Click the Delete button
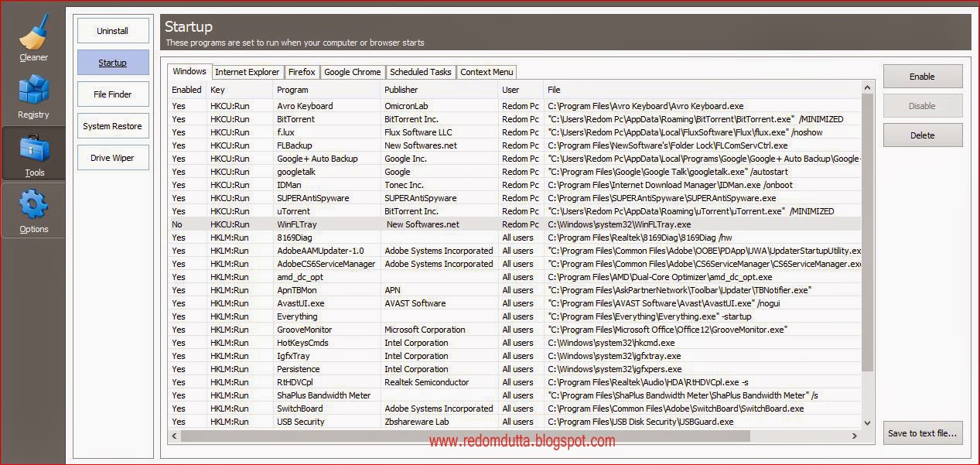The image size is (980, 465). [x=923, y=135]
